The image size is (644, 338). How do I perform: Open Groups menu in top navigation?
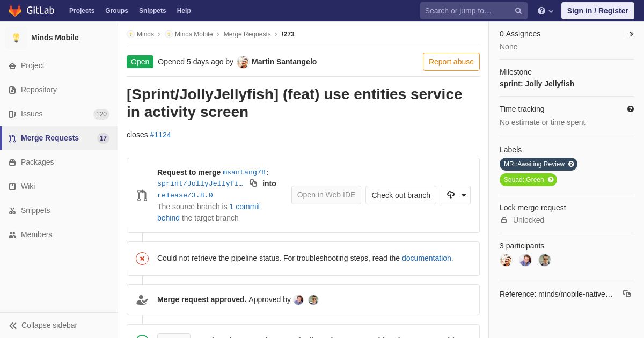click(116, 11)
